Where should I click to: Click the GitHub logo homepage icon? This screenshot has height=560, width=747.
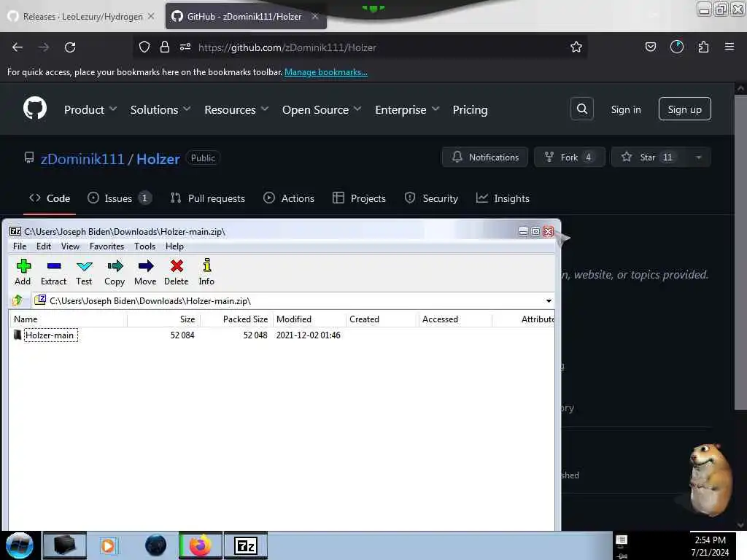pos(35,109)
